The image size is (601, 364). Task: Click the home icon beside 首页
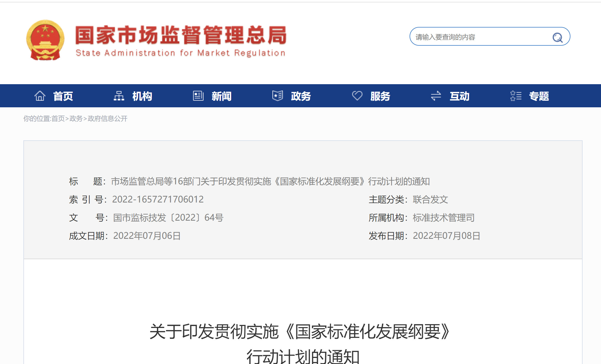40,96
